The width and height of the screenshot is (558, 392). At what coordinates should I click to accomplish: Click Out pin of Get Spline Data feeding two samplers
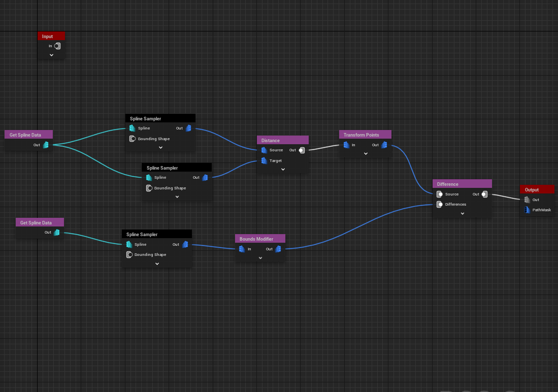pos(46,145)
